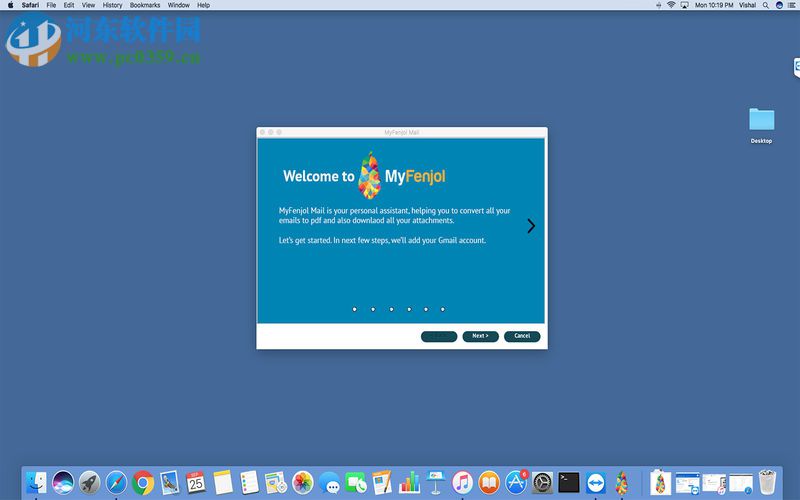Click the Cancel button in setup wizard

tap(522, 336)
